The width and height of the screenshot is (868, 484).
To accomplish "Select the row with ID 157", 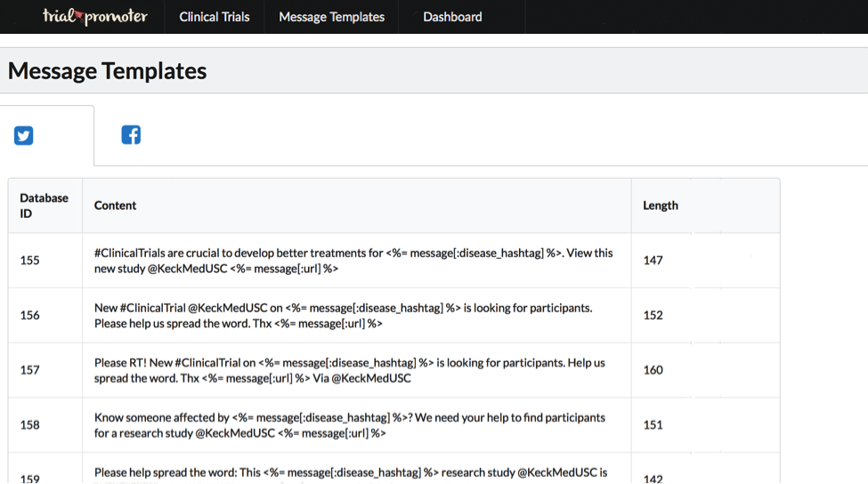I will (x=30, y=370).
